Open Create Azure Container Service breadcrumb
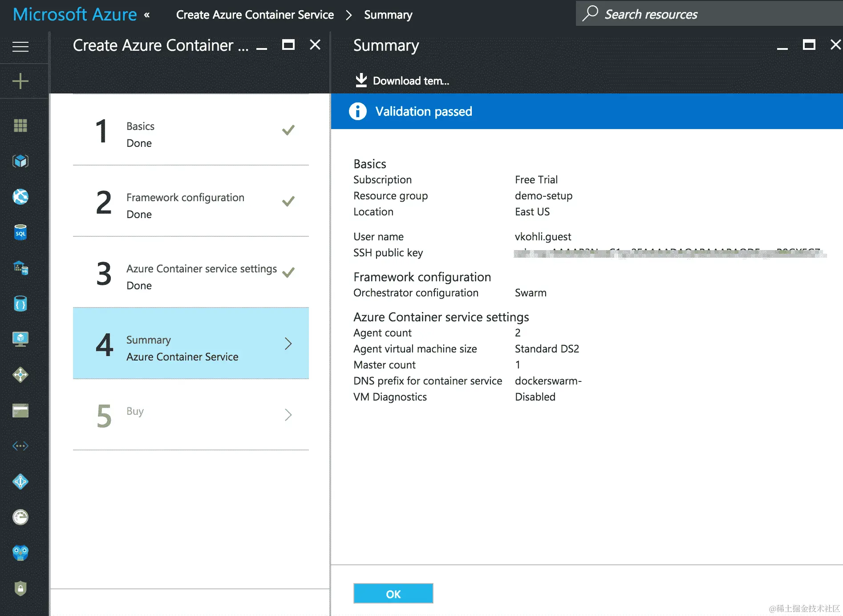The width and height of the screenshot is (843, 616). point(255,14)
